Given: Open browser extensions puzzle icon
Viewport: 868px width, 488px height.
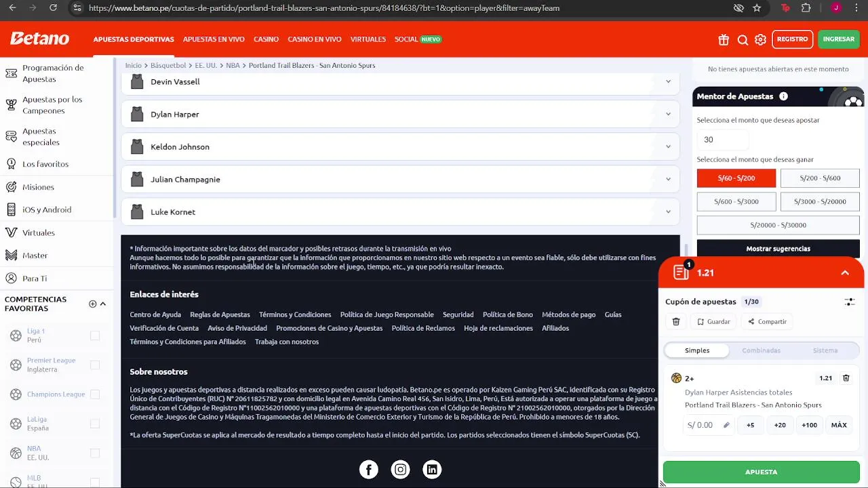Looking at the screenshot, I should (806, 8).
